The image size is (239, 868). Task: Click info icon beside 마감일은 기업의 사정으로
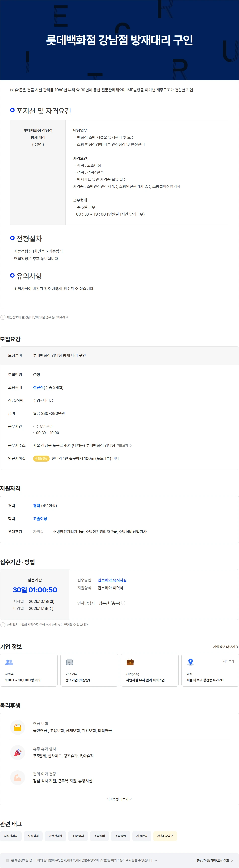(3, 625)
